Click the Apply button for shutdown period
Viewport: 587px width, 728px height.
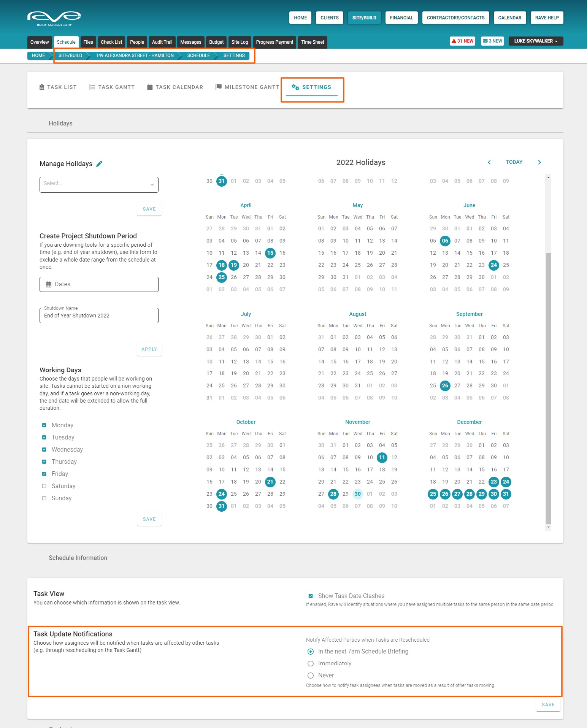(149, 349)
